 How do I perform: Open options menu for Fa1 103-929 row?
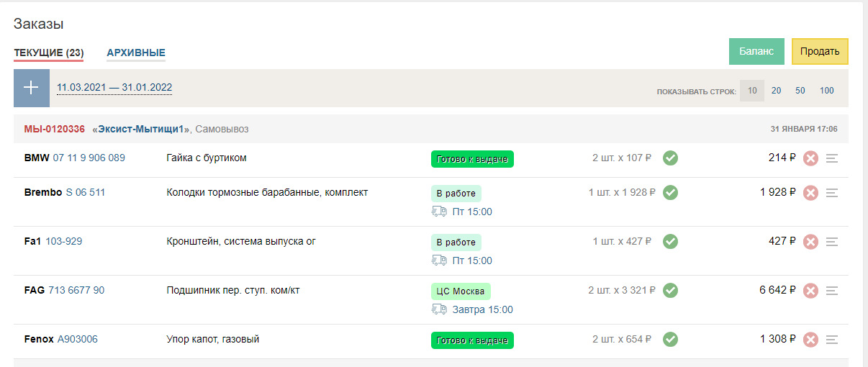[x=832, y=242]
